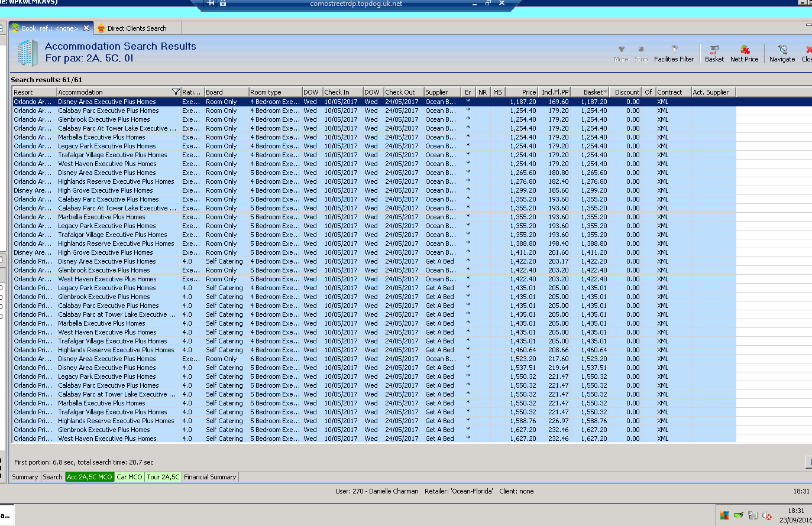
Task: Select the Self Catering row with 203.17
Action: tap(374, 261)
